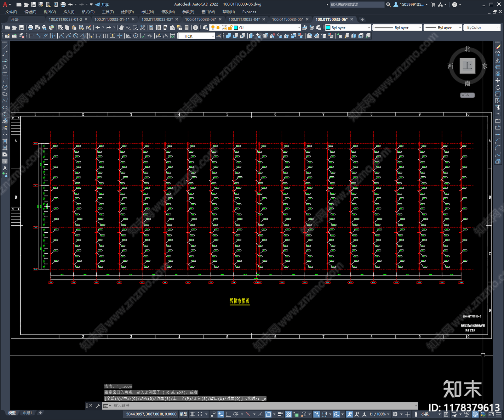Select the Rectangle draw tool
The height and width of the screenshot is (420, 504).
pyautogui.click(x=5, y=74)
